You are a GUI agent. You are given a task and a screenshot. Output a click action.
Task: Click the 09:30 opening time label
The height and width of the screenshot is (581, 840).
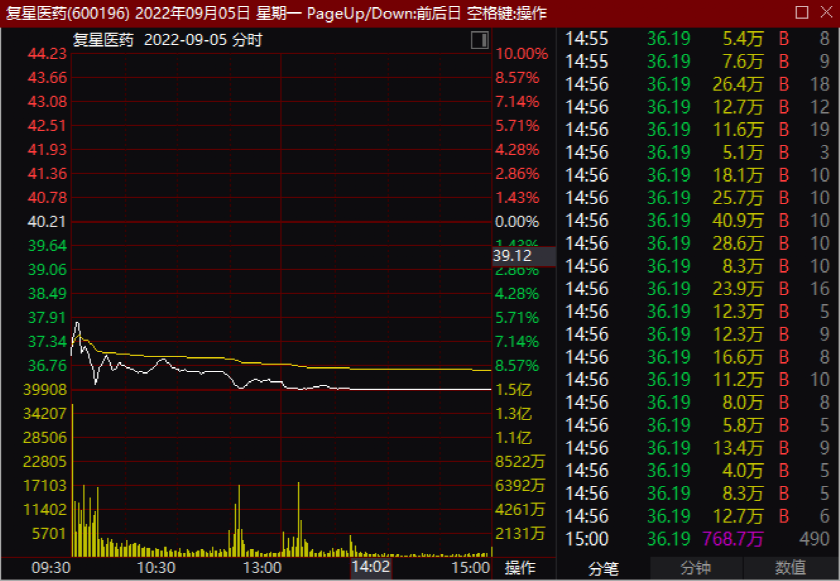50,568
